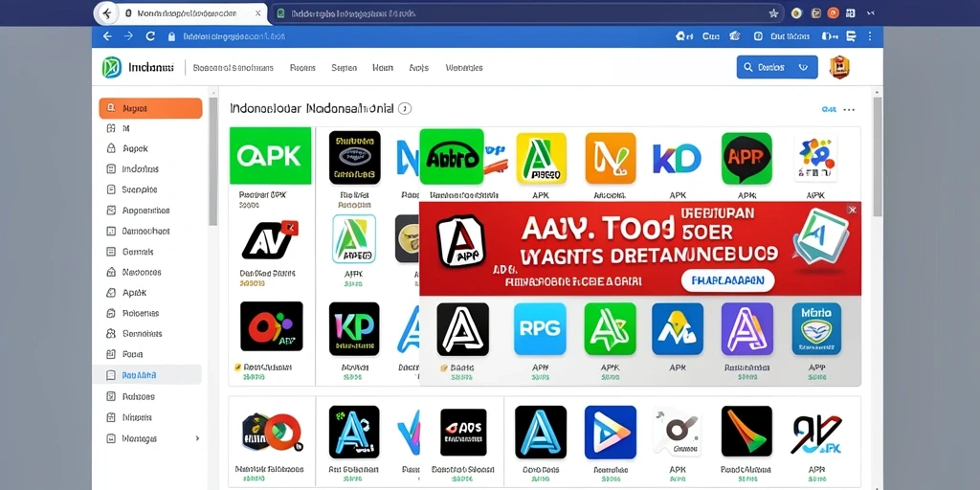Click the blue toolbar forward arrow
This screenshot has height=490, width=980.
click(x=129, y=37)
